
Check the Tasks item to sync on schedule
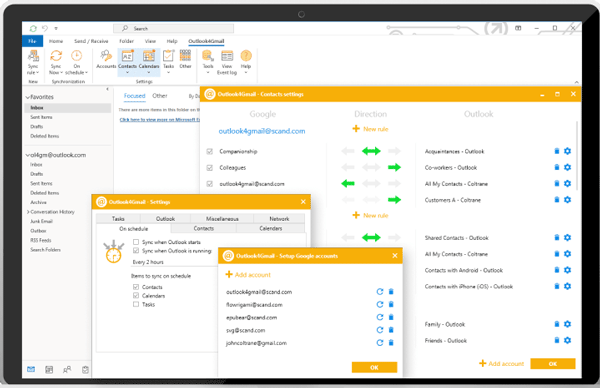click(x=136, y=304)
